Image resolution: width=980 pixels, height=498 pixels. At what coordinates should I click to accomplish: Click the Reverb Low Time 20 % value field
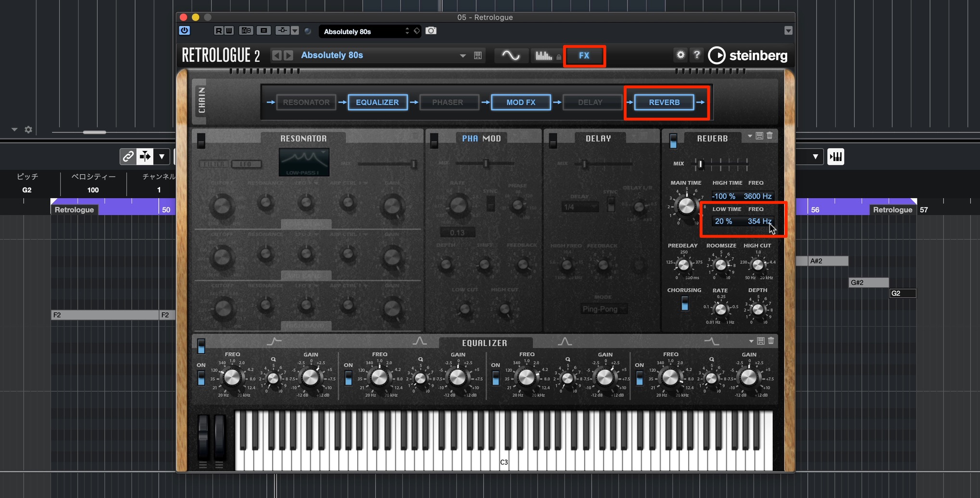coord(724,221)
